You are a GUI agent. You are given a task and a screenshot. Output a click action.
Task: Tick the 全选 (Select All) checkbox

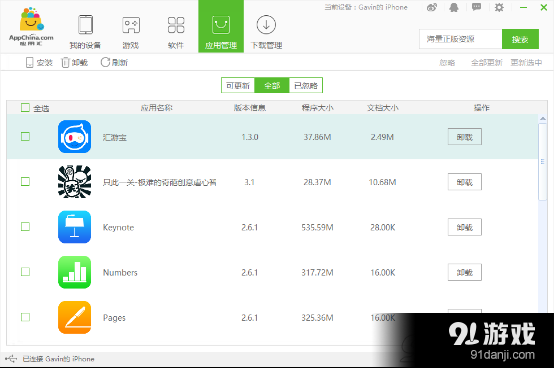pyautogui.click(x=25, y=108)
